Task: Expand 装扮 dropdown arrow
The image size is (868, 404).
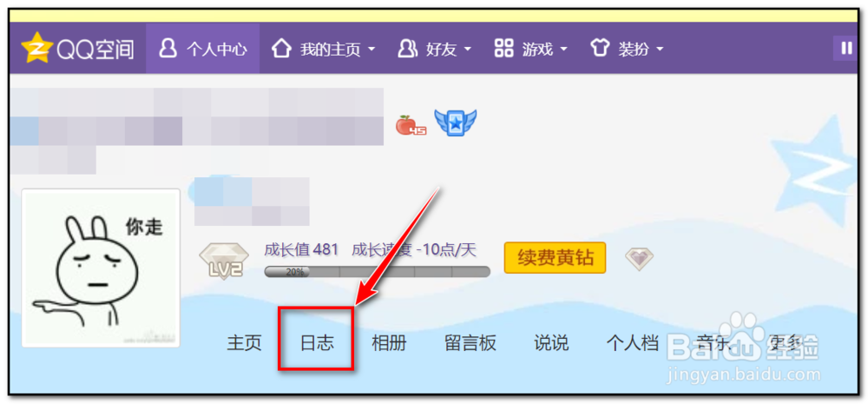Action: click(660, 50)
